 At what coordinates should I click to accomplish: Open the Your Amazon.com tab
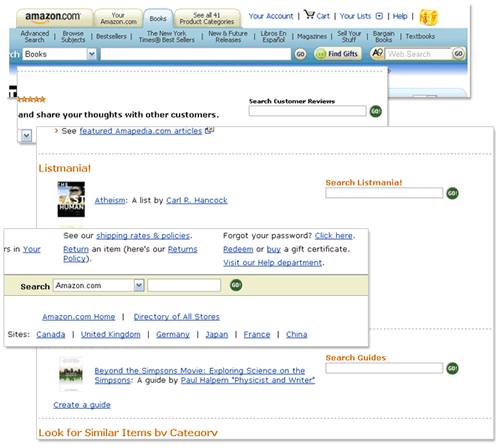coord(118,18)
